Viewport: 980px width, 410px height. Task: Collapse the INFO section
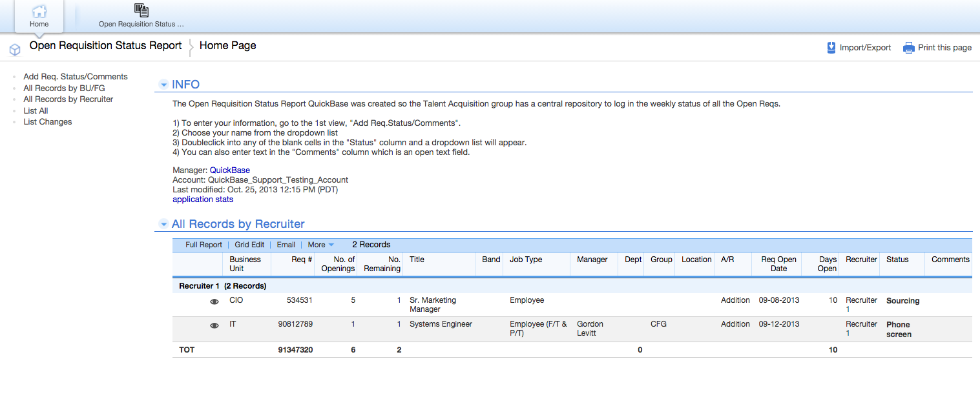(163, 85)
